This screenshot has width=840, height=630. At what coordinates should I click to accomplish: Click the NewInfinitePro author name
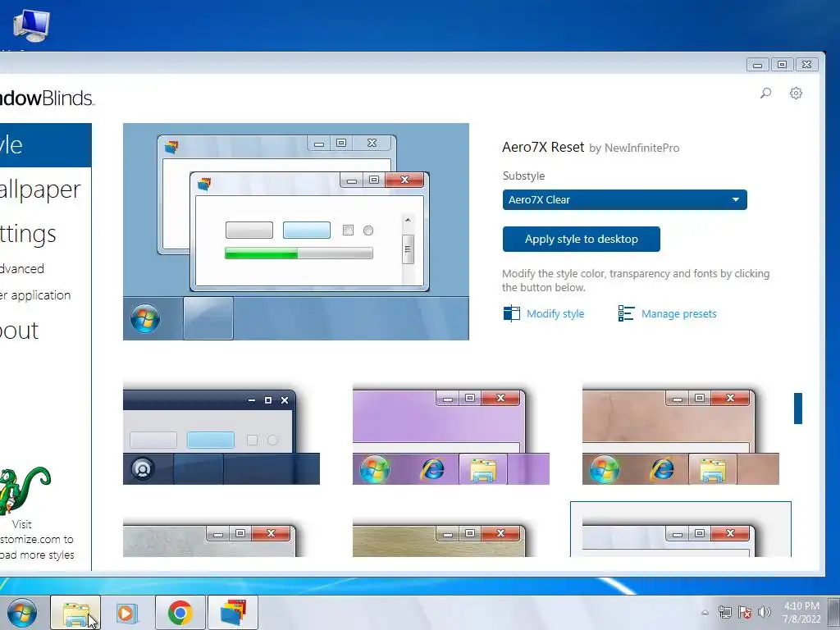point(641,148)
